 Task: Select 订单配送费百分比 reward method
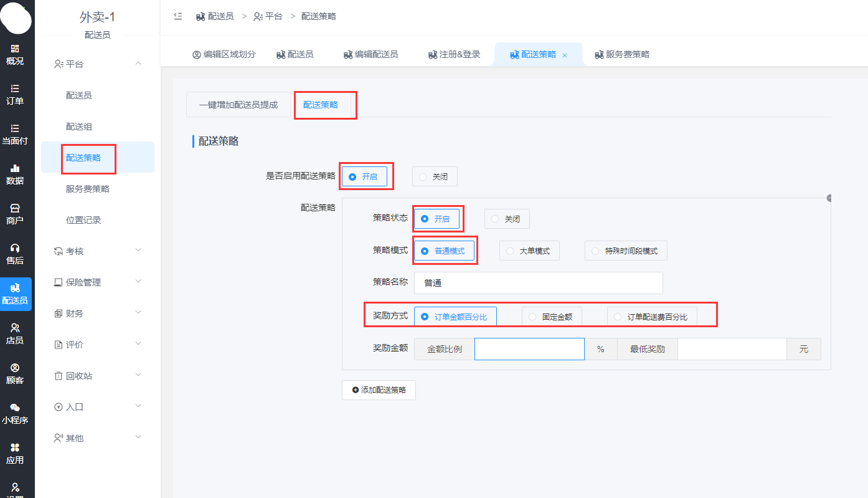(652, 317)
